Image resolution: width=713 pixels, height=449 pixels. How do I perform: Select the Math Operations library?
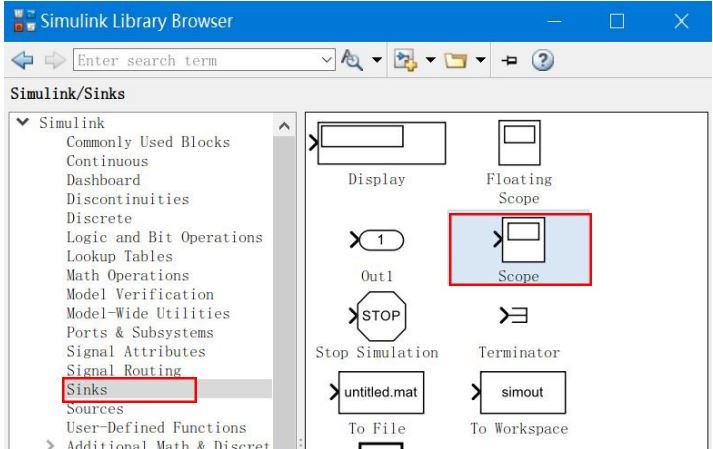128,276
